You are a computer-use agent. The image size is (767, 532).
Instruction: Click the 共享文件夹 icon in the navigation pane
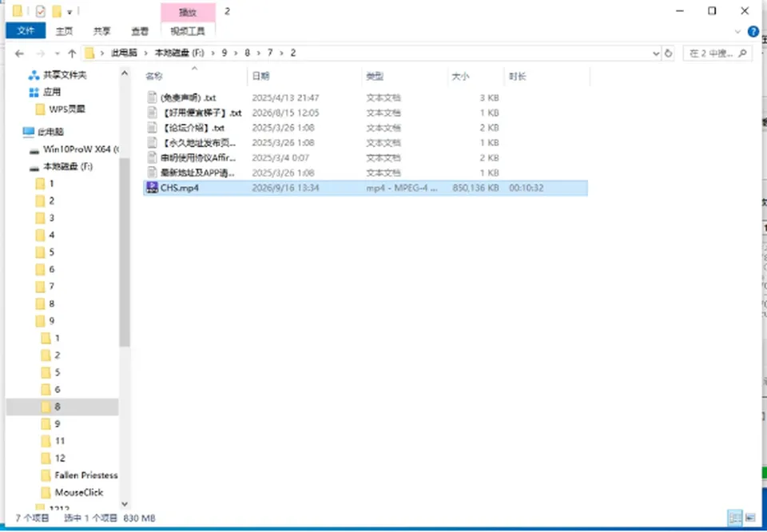coord(34,75)
